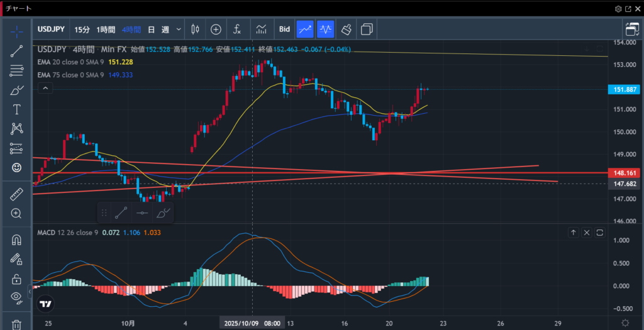644x330 pixels.
Task: Collapse the indicator legend with the chevron
Action: click(x=45, y=89)
